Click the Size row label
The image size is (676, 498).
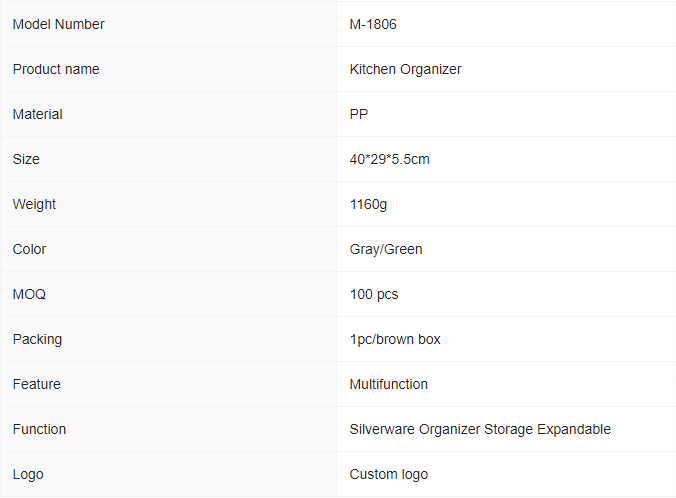(26, 160)
